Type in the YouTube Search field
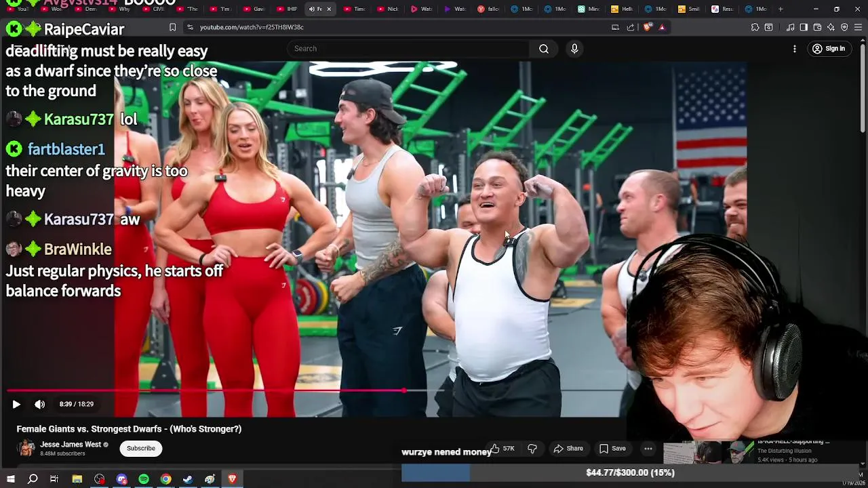 coord(408,49)
